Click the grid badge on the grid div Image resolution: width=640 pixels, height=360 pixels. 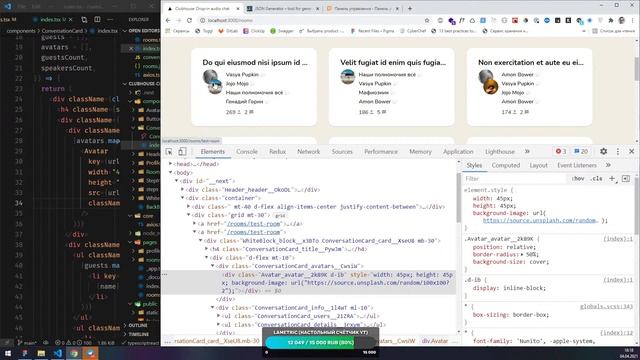280,216
